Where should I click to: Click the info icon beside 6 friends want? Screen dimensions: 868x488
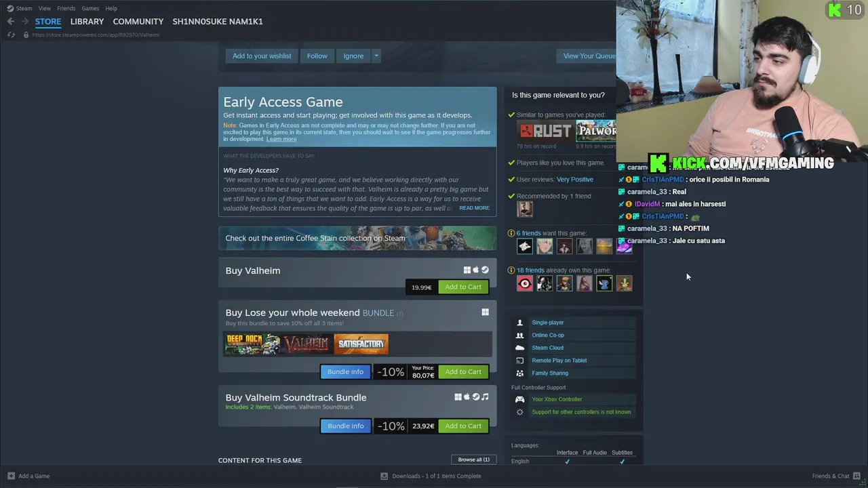[x=511, y=233]
